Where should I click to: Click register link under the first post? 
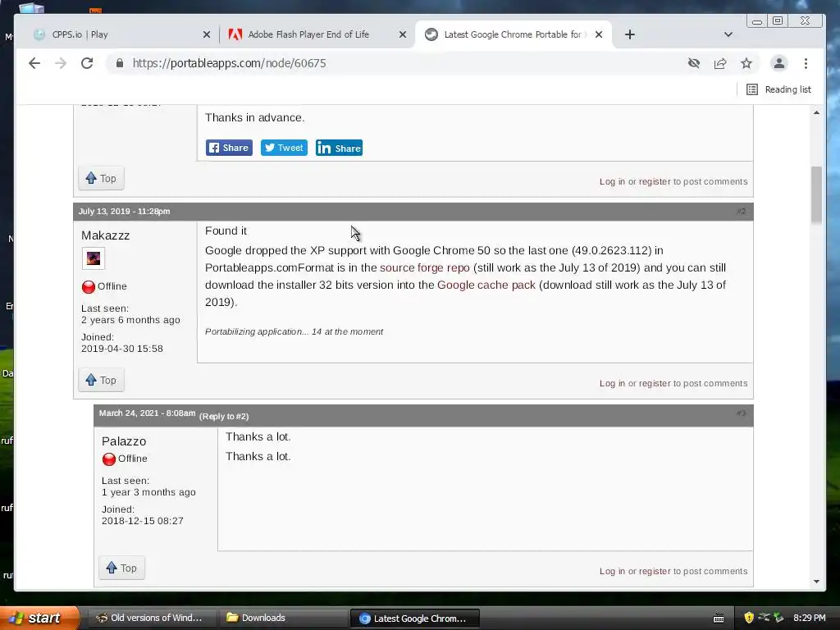(x=655, y=181)
